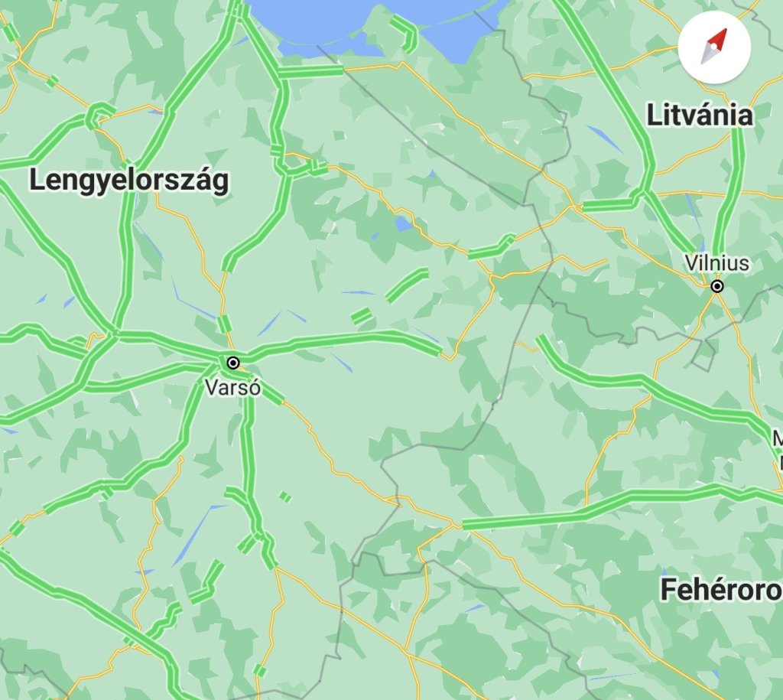Image resolution: width=783 pixels, height=700 pixels.
Task: Click the motorway junction west of Varsó
Action: click(115, 333)
